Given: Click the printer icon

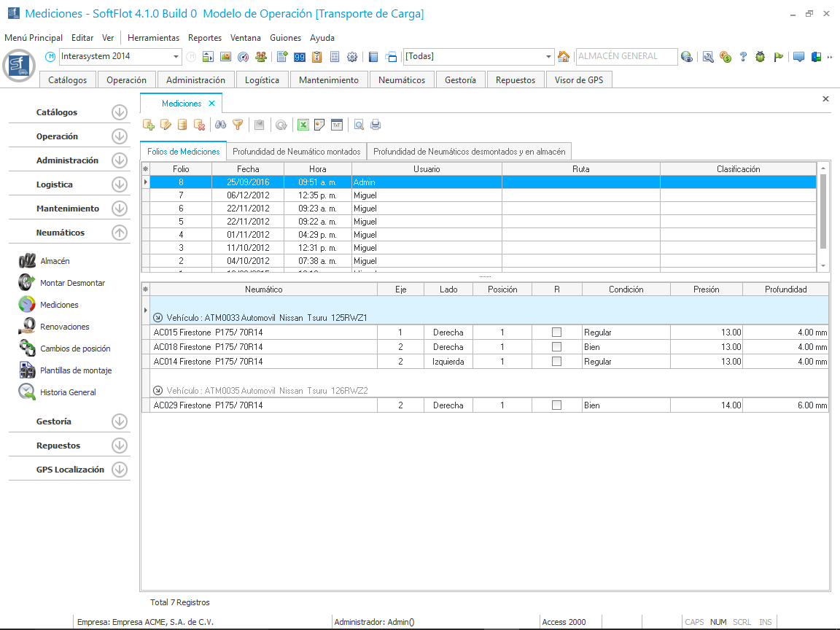Looking at the screenshot, I should point(376,125).
